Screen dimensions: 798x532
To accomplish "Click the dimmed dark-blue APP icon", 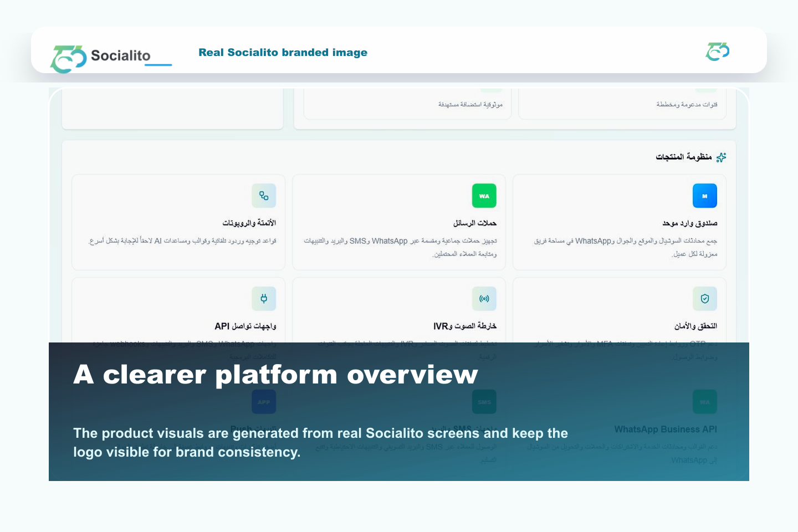I will pos(264,402).
